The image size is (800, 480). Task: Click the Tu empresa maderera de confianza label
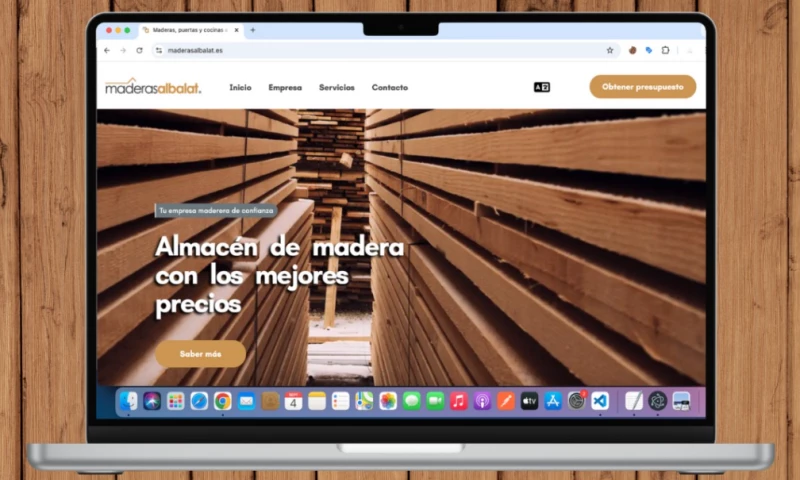coord(216,210)
